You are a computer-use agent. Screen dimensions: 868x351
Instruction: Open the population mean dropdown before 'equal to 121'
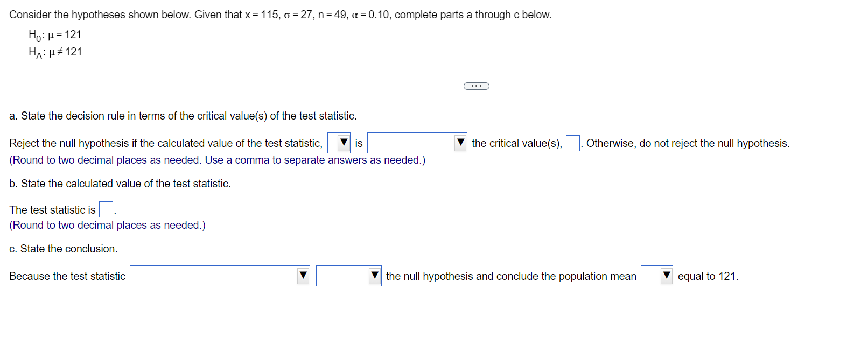pos(656,276)
